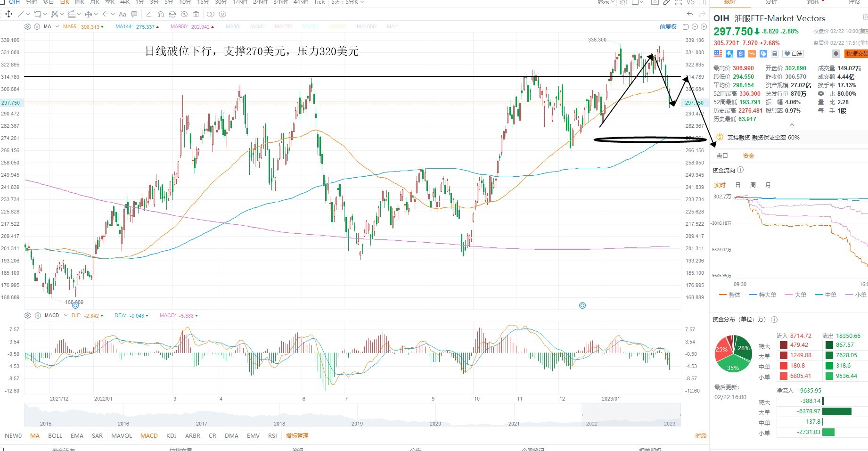Select the wave pattern drawing tool
This screenshot has height=451, width=868.
55,14
